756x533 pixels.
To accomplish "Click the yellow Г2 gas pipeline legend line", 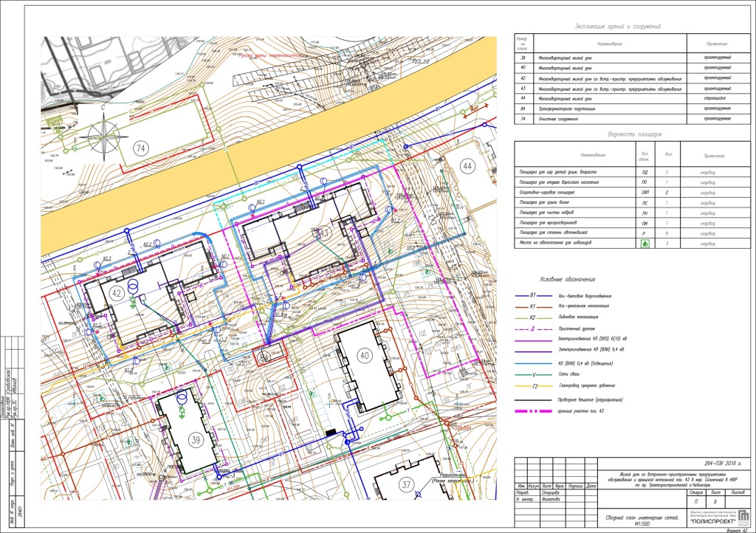I will pyautogui.click(x=533, y=386).
